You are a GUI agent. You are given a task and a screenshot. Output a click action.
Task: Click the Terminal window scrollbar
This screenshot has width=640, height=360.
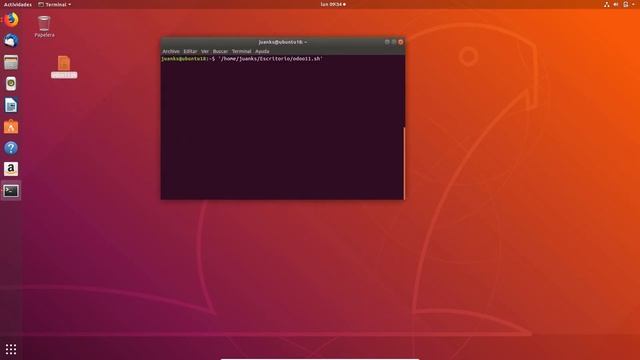404,163
